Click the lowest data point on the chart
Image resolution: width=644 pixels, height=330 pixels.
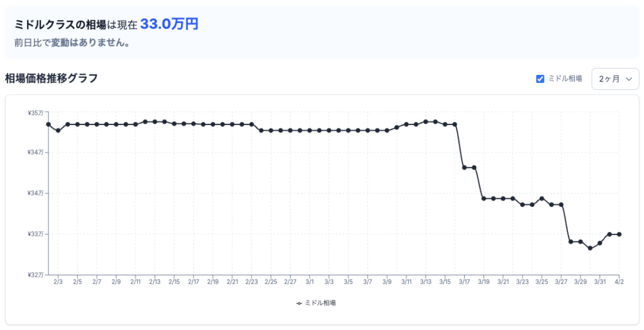(590, 248)
